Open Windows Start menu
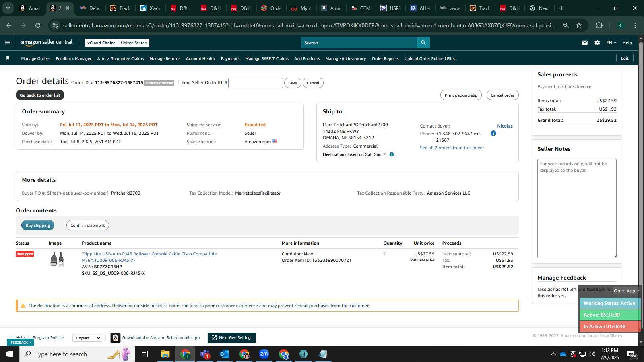This screenshot has height=362, width=644. click(10, 354)
